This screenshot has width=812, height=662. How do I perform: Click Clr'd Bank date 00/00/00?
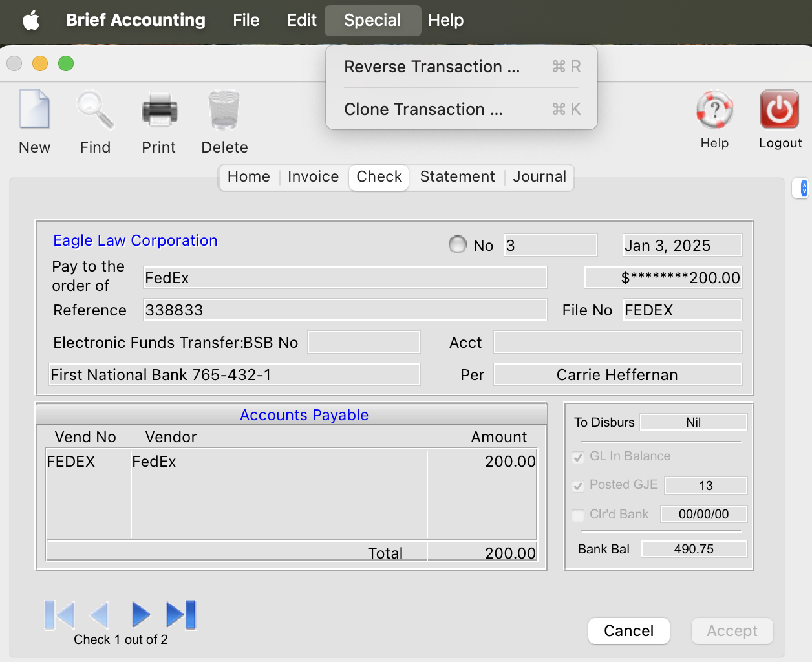click(x=704, y=514)
